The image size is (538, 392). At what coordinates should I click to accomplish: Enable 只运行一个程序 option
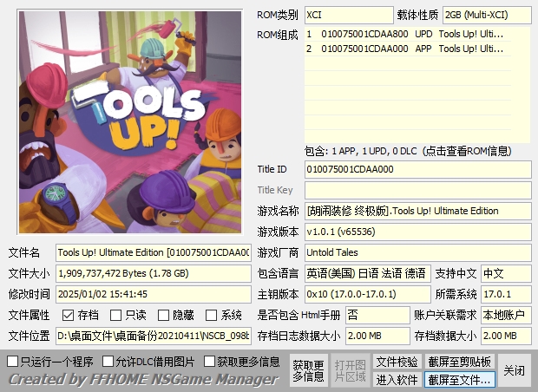coord(12,361)
